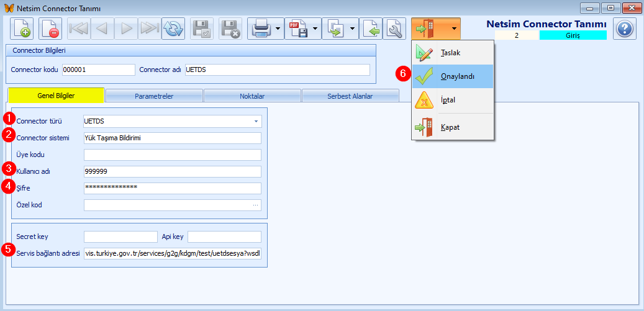The width and height of the screenshot is (644, 311).
Task: Click the Özel kod ellipsis browse button
Action: pyautogui.click(x=255, y=205)
